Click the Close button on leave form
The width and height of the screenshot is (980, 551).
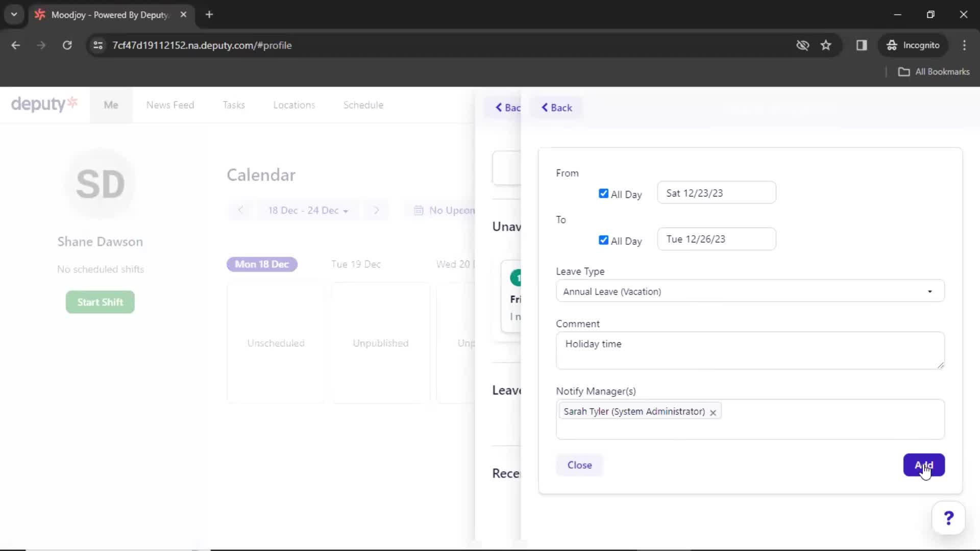pos(579,465)
